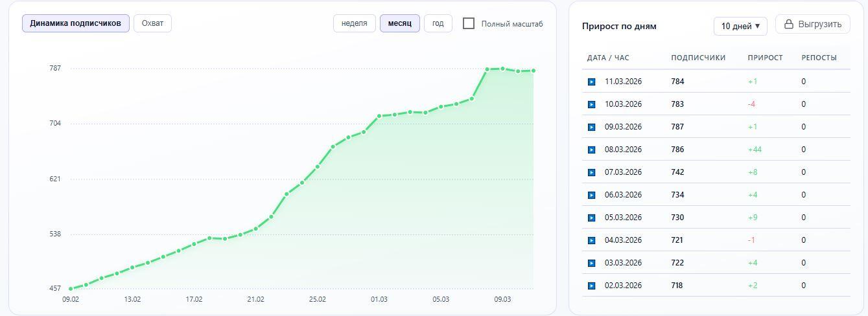Click the play icon beside 10.03.2026
868x316 pixels.
(591, 104)
